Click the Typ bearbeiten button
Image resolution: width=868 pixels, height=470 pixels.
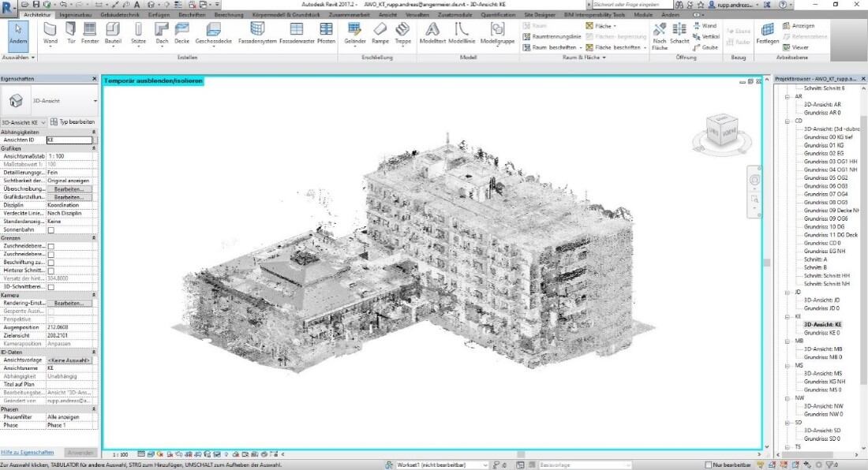coord(73,122)
